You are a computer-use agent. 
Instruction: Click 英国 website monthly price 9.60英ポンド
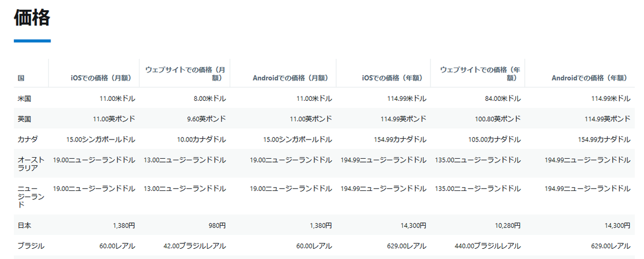click(207, 119)
